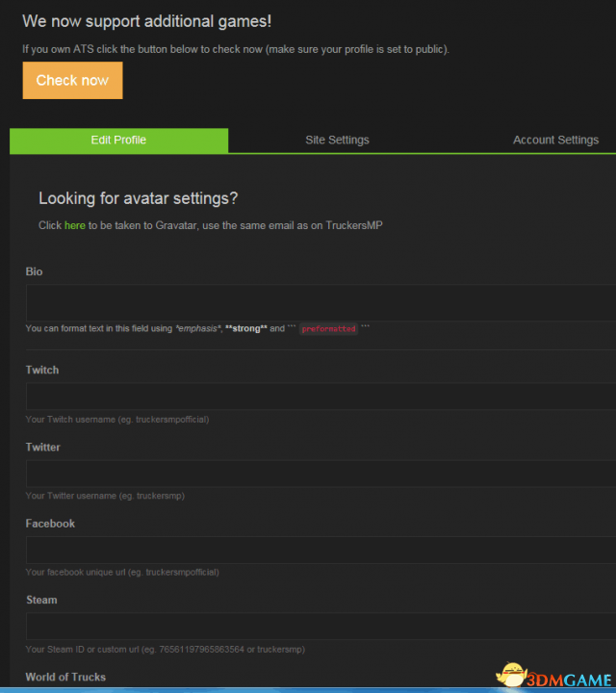Click the 'If you own ATS' notice text
Viewport: 616px width, 693px height.
click(x=236, y=49)
